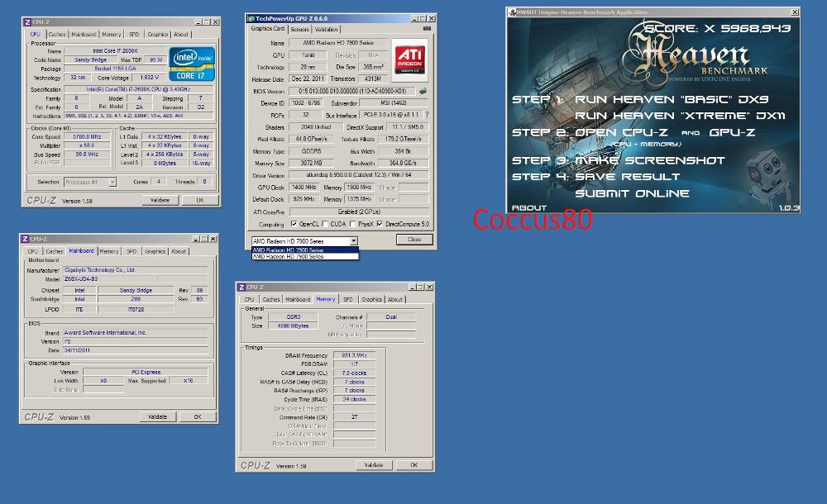Screen dimensions: 827x504
Task: Click the Z68X-UD4-B3 model text
Action: [x=81, y=279]
